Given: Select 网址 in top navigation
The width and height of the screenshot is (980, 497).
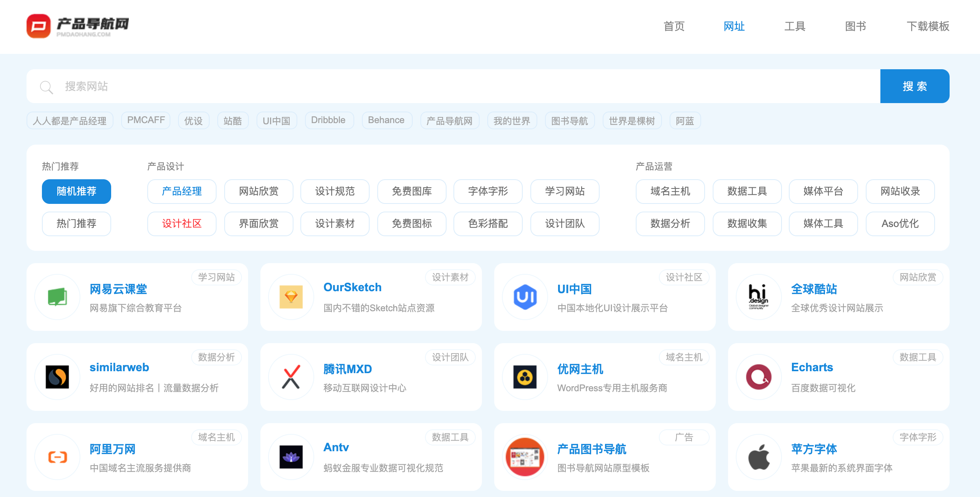Looking at the screenshot, I should [x=734, y=26].
